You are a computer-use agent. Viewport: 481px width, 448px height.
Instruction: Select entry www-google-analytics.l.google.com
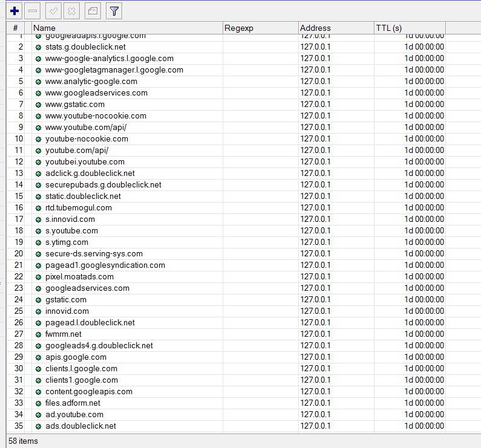(109, 58)
